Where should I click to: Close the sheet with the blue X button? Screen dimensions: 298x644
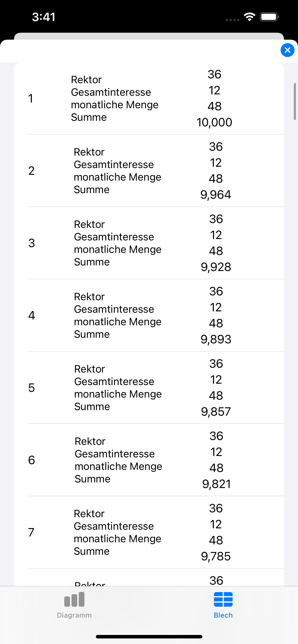pyautogui.click(x=287, y=50)
